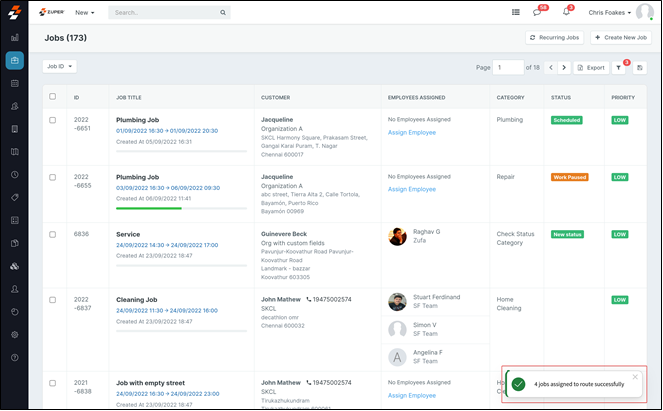Click the Recurring Jobs button
Image resolution: width=663 pixels, height=411 pixels.
(x=555, y=38)
